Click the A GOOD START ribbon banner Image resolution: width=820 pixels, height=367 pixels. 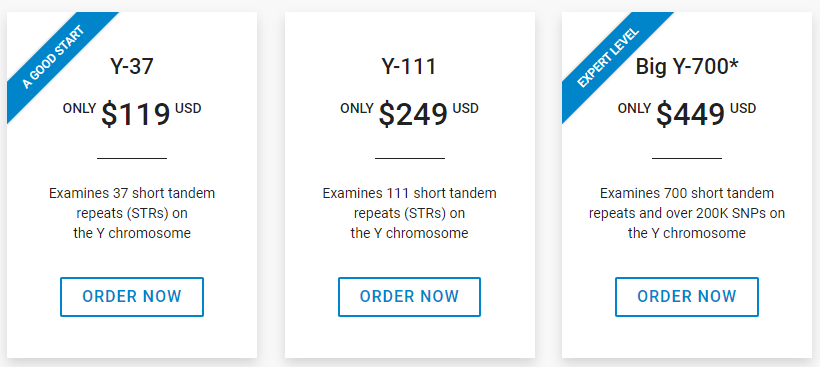tap(54, 58)
